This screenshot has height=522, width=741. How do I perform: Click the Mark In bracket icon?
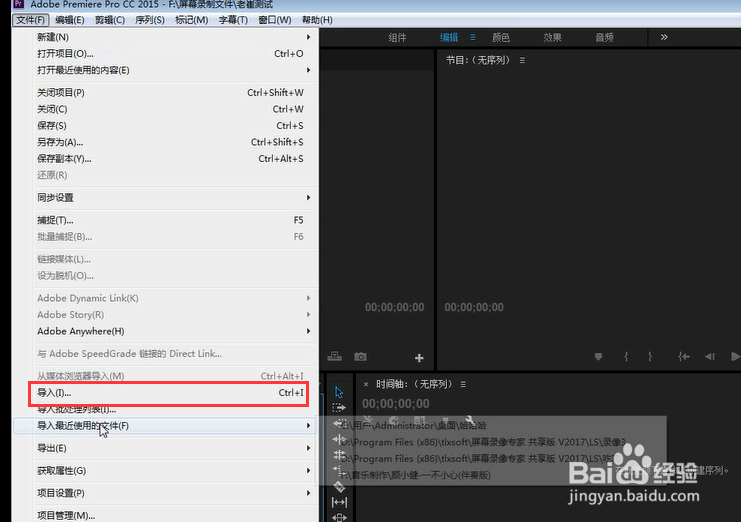[626, 357]
